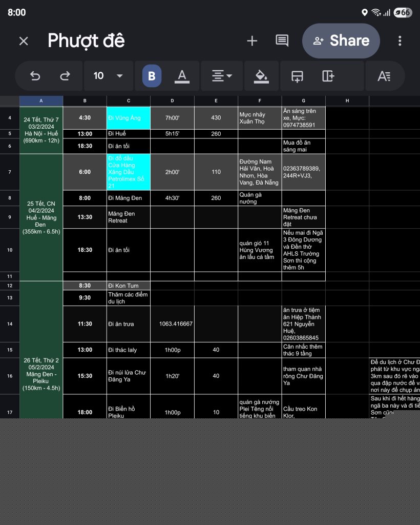Open the text formatting panel
Screen dimensions: 420x525
(x=384, y=76)
